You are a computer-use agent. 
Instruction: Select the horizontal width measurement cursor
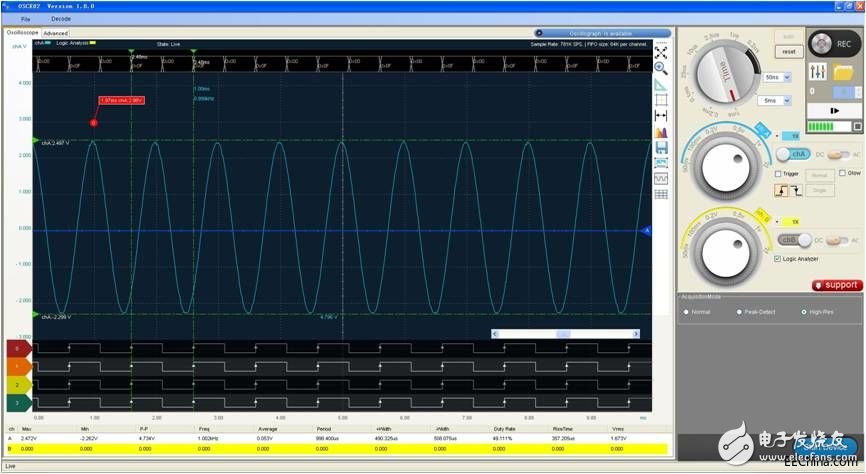click(661, 116)
